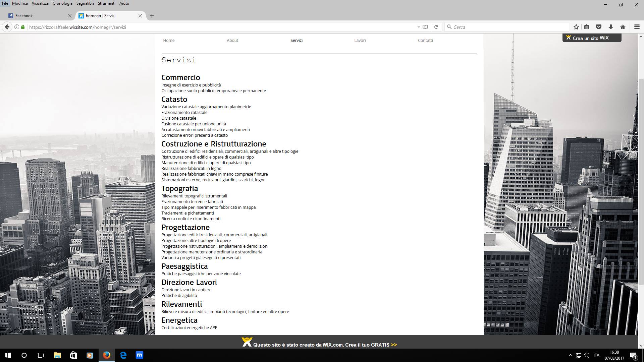
Task: Click the browser back arrow button
Action: coord(7,27)
